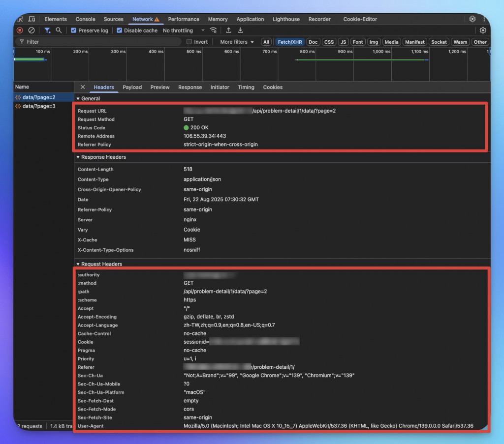
Task: Export HAR file download icon
Action: pyautogui.click(x=240, y=30)
